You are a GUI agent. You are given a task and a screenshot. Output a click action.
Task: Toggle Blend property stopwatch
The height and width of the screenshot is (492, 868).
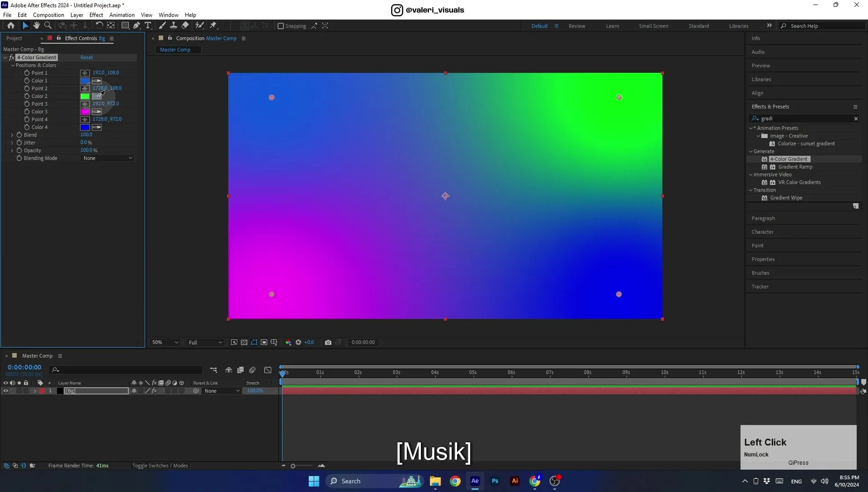pyautogui.click(x=19, y=135)
